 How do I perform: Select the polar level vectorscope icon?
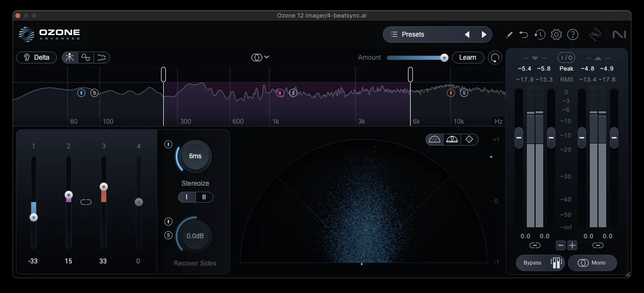click(452, 140)
